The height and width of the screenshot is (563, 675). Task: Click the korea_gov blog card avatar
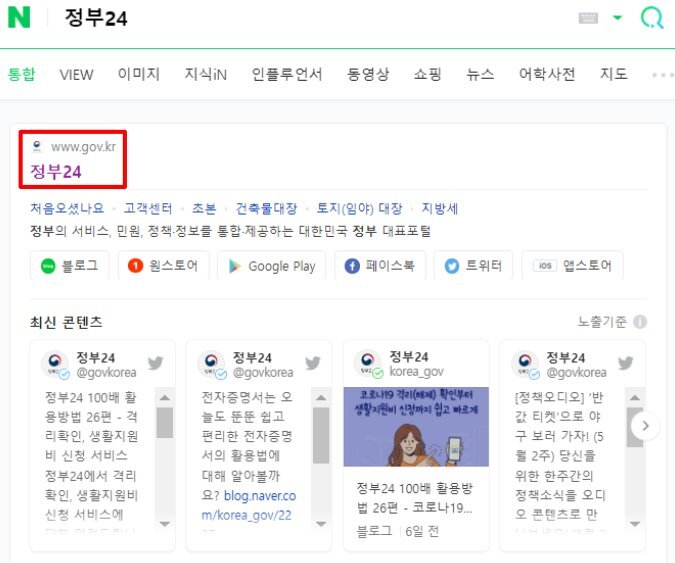(x=368, y=363)
